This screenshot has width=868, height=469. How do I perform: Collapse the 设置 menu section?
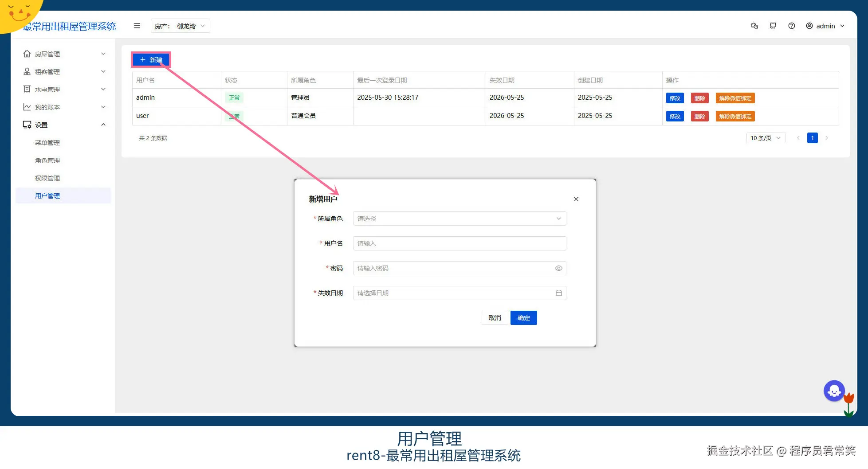(x=63, y=125)
